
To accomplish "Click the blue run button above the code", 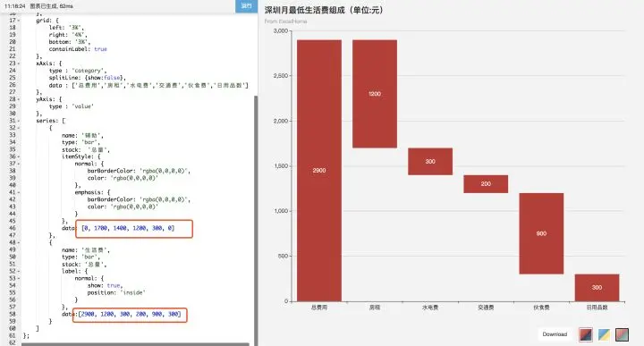I will click(246, 6).
